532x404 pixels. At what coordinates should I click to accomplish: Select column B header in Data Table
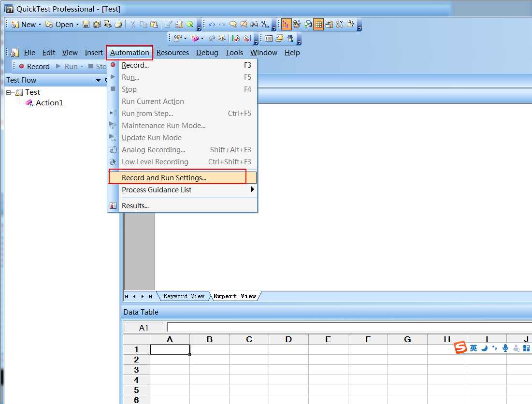pyautogui.click(x=209, y=339)
